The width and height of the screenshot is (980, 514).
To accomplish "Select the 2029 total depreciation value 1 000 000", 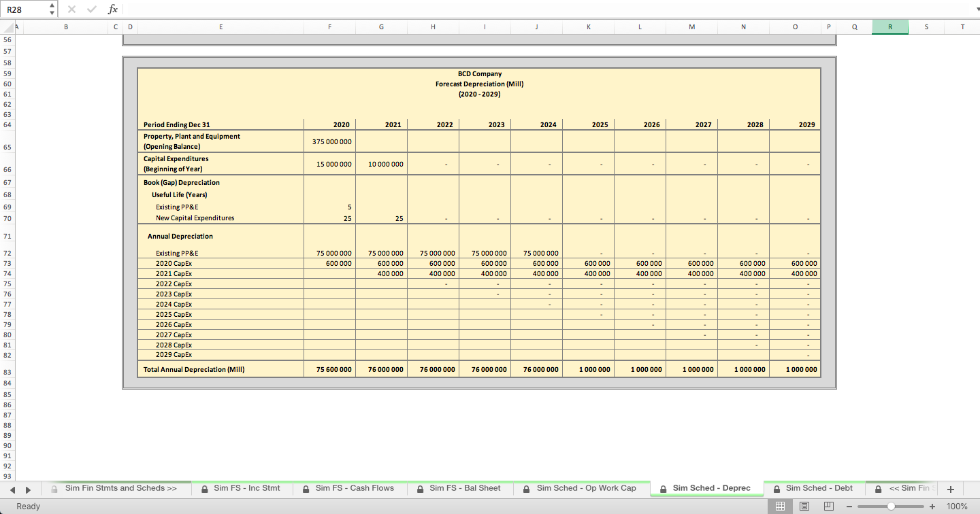I will (x=795, y=369).
